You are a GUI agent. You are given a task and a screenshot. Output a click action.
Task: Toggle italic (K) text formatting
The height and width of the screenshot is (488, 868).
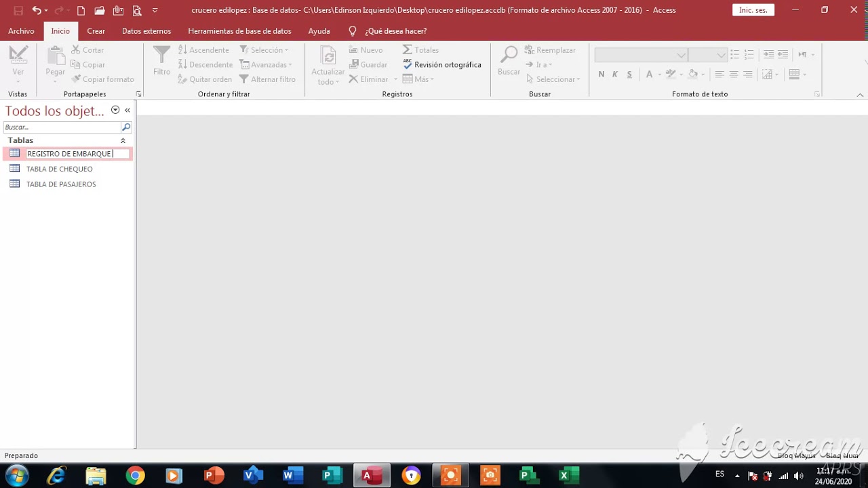[615, 75]
